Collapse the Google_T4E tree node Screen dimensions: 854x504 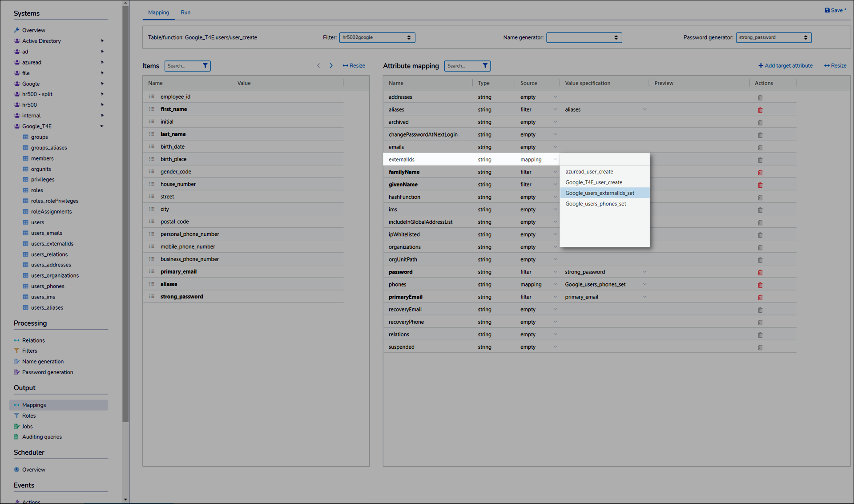click(x=102, y=126)
